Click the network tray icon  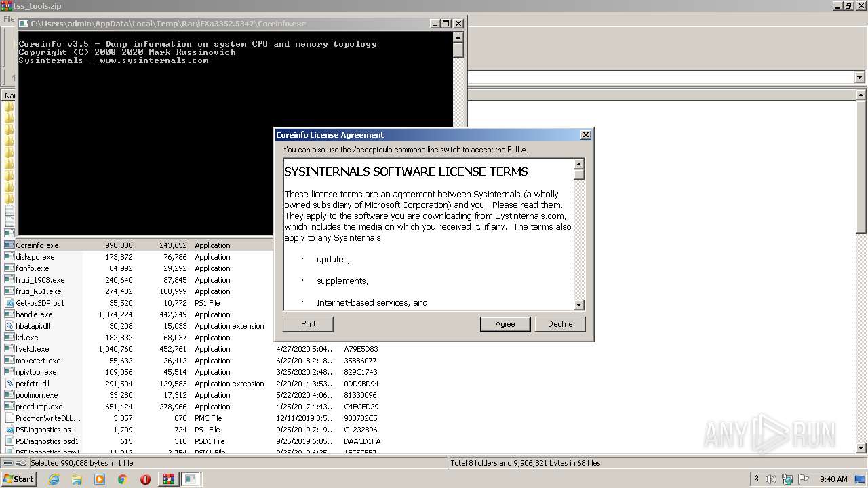coord(787,479)
